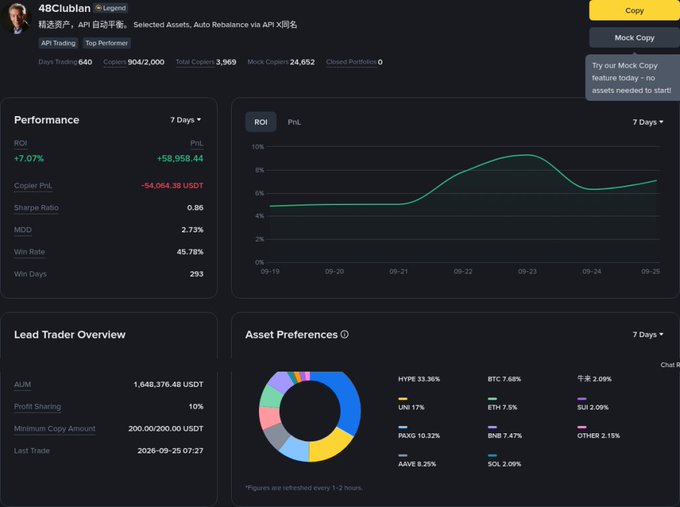Click the SOL 2.09% legend entry
Viewport: 680px width, 507px height.
[x=504, y=461]
